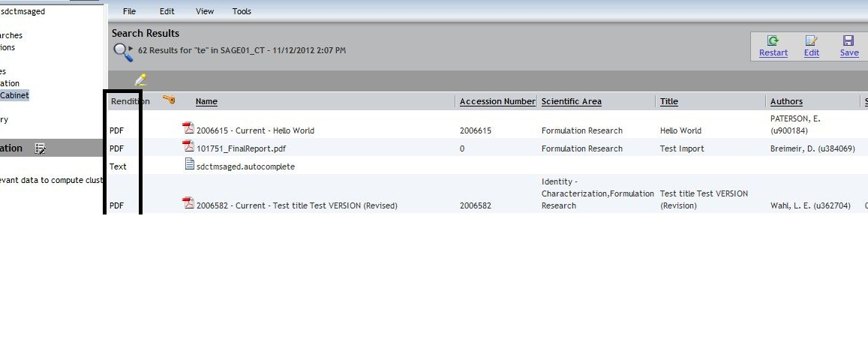Screen dimensions: 868x345
Task: Click the Edit link under notepad icon
Action: [812, 52]
